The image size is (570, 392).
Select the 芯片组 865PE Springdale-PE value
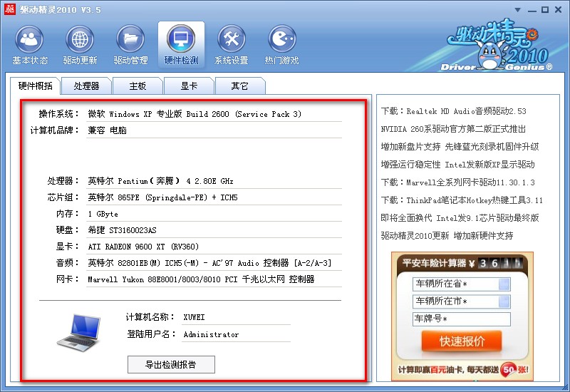click(x=162, y=197)
